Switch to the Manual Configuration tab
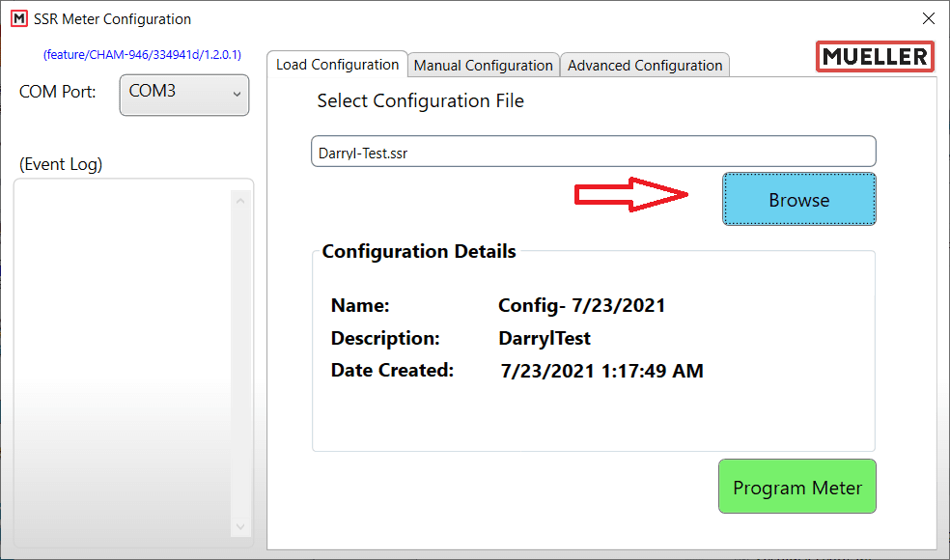The image size is (950, 560). 483,65
